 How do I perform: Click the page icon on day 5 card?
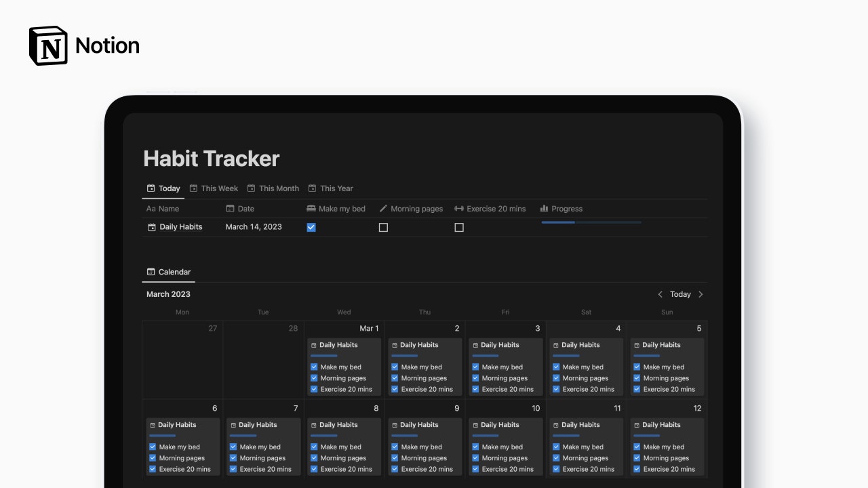pos(637,345)
